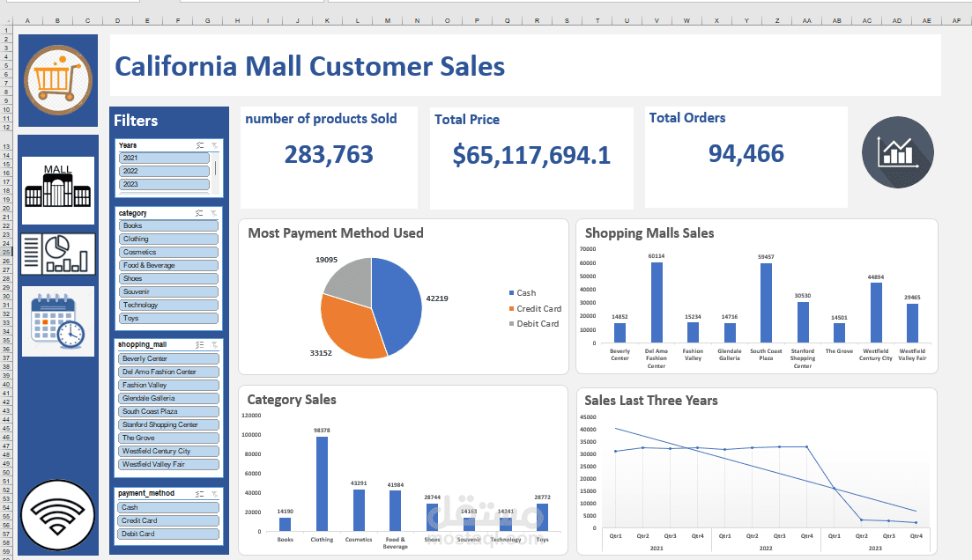Select Cash in the payment_method slicer
Viewport: 972px width, 560px height.
(x=167, y=507)
